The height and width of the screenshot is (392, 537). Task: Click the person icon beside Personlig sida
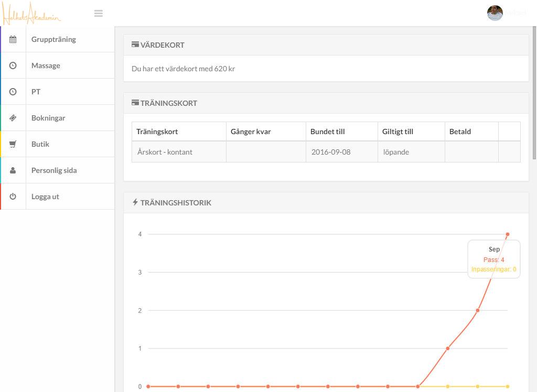[x=13, y=170]
